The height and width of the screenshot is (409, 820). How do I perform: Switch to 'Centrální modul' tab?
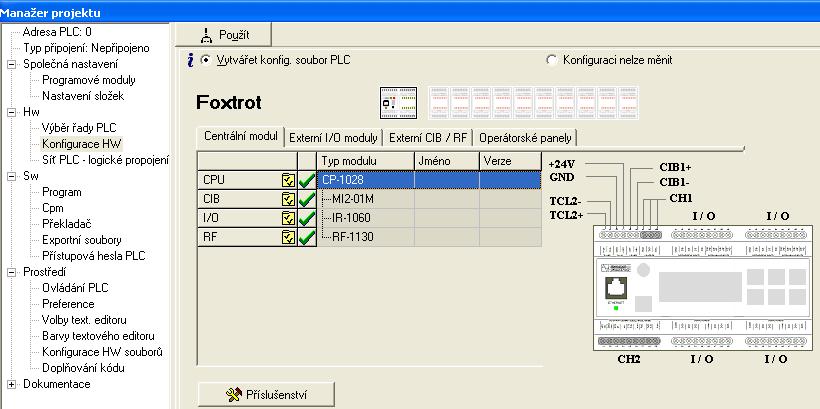[x=241, y=137]
